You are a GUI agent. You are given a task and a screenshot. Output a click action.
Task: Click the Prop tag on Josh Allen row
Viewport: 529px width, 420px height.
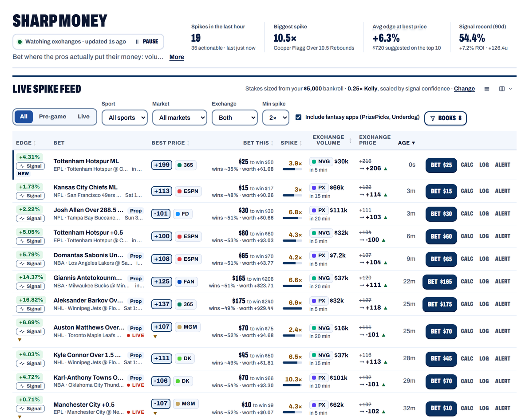(136, 211)
